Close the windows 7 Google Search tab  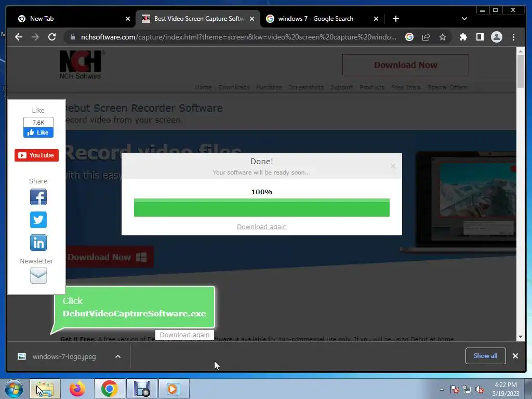[x=376, y=19]
